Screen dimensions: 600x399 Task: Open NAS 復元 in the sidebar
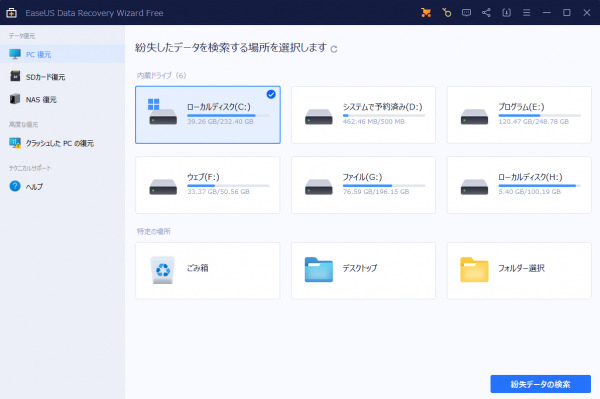[62, 99]
